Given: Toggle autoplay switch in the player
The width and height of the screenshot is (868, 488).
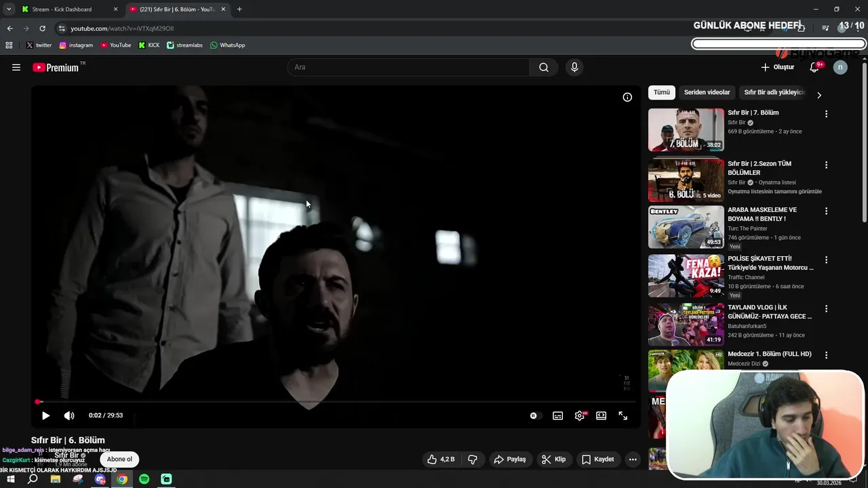Looking at the screenshot, I should pos(534,415).
